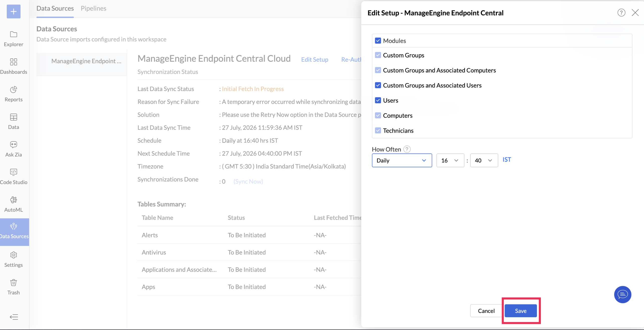Open Settings gear in sidebar
This screenshot has width=644, height=330.
(x=14, y=260)
